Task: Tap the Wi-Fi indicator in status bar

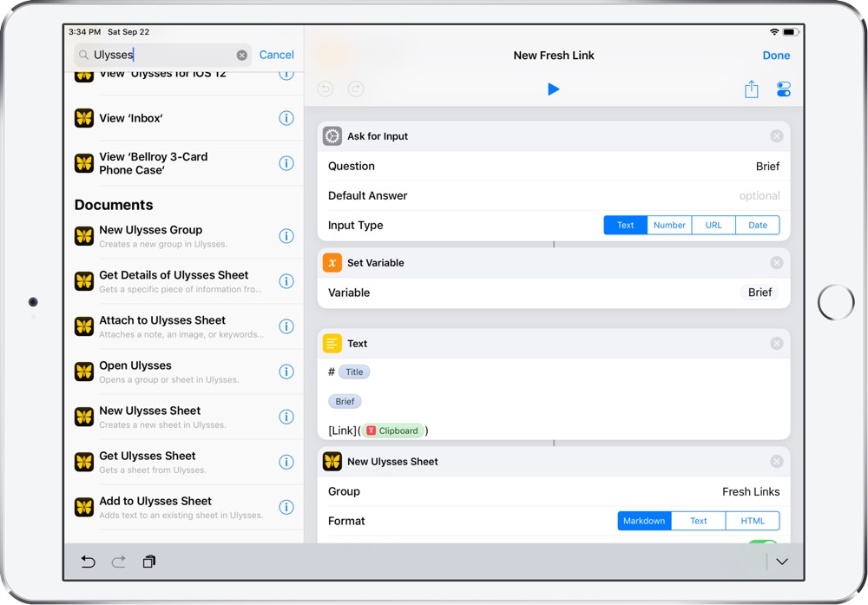Action: click(774, 32)
